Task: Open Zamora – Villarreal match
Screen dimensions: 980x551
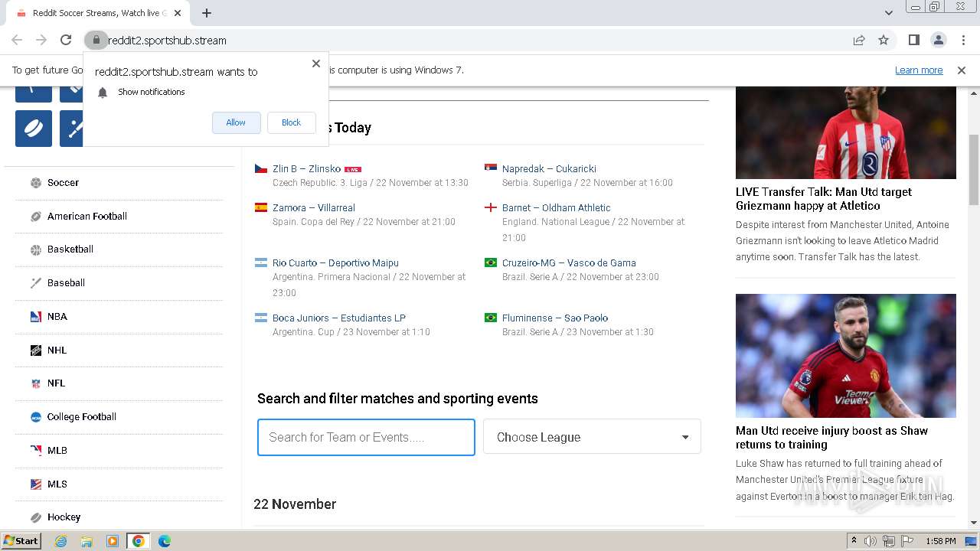Action: coord(314,208)
